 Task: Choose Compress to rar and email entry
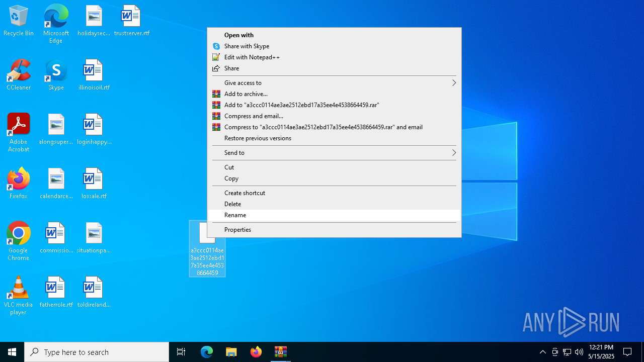click(335, 127)
